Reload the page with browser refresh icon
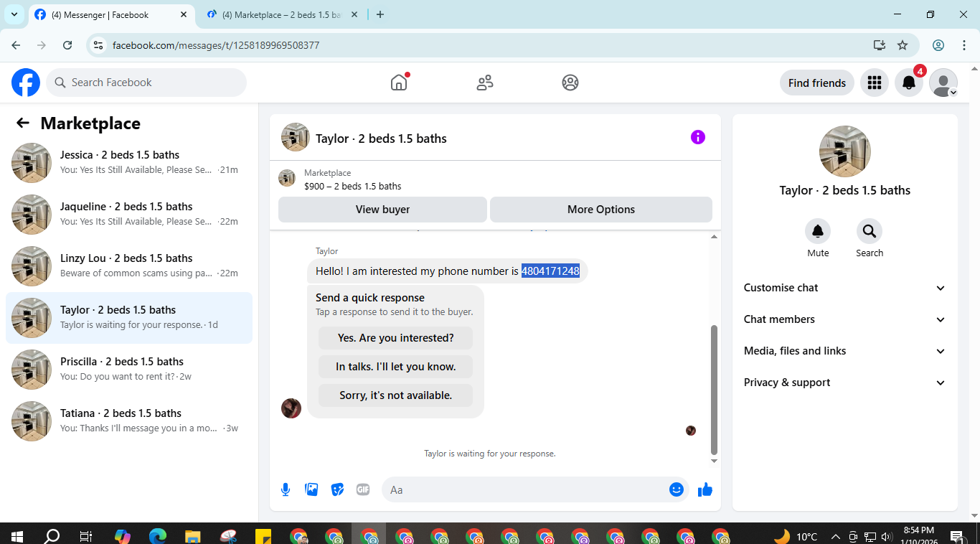Viewport: 980px width, 544px height. [67, 45]
